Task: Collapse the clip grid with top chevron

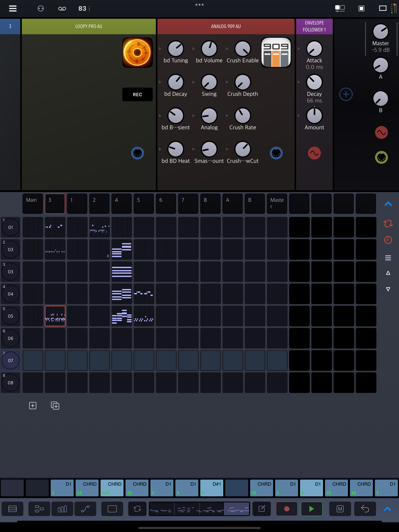Action: 388,204
